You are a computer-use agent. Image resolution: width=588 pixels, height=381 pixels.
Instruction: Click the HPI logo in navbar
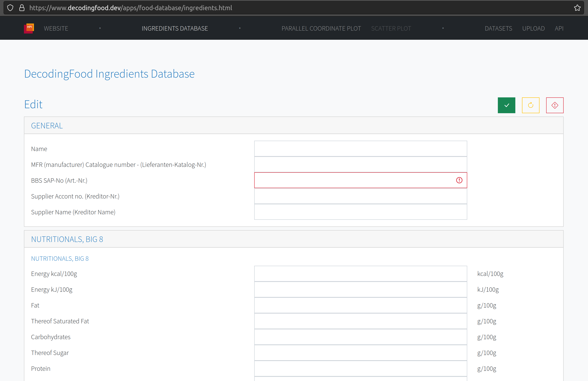click(x=29, y=28)
